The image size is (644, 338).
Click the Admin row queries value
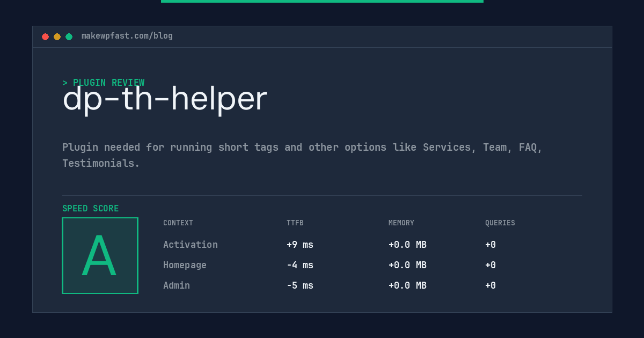point(491,285)
